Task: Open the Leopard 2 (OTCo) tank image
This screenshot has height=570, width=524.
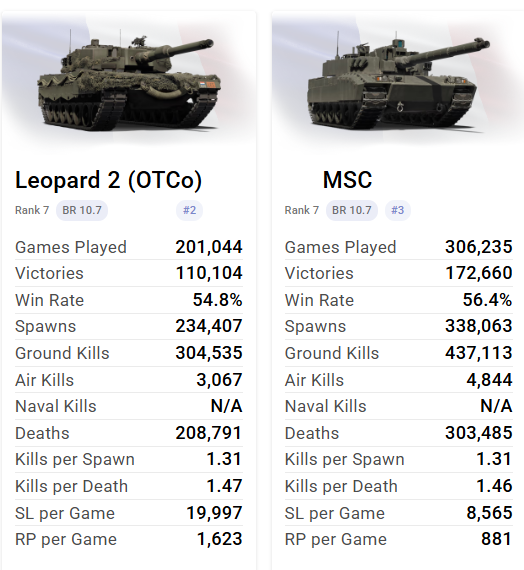Action: [129, 81]
